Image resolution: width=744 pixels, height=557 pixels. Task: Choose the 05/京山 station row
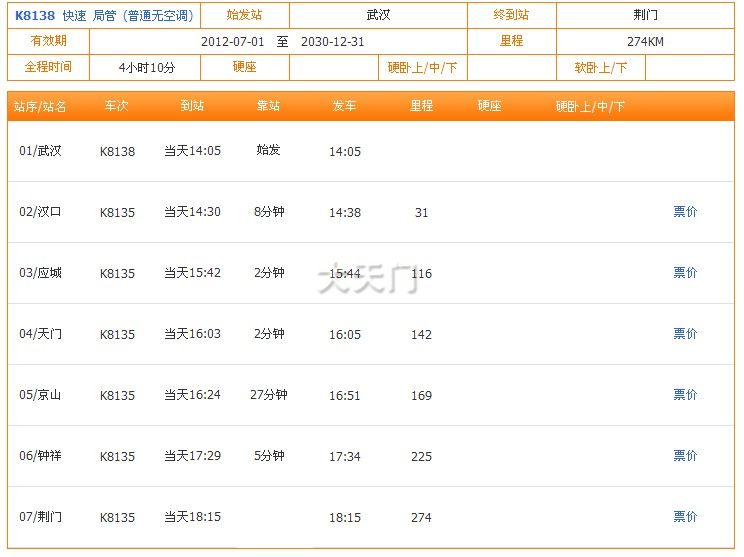click(40, 395)
